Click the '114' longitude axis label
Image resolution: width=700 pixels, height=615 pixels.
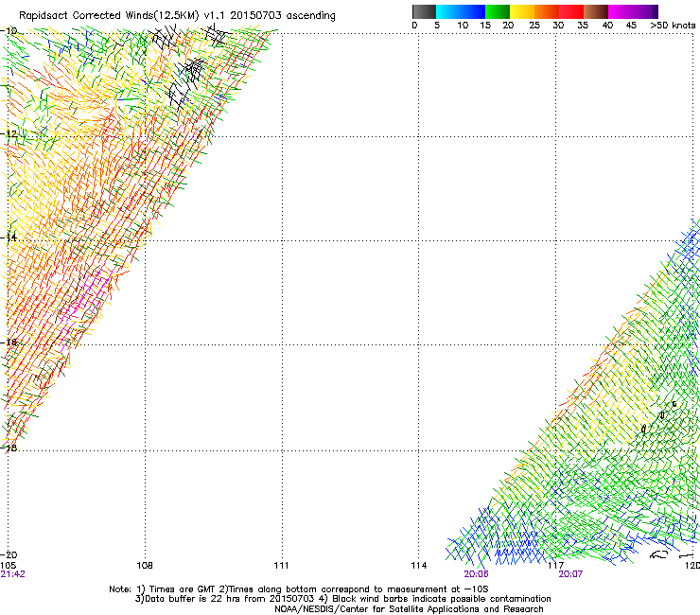pos(419,566)
